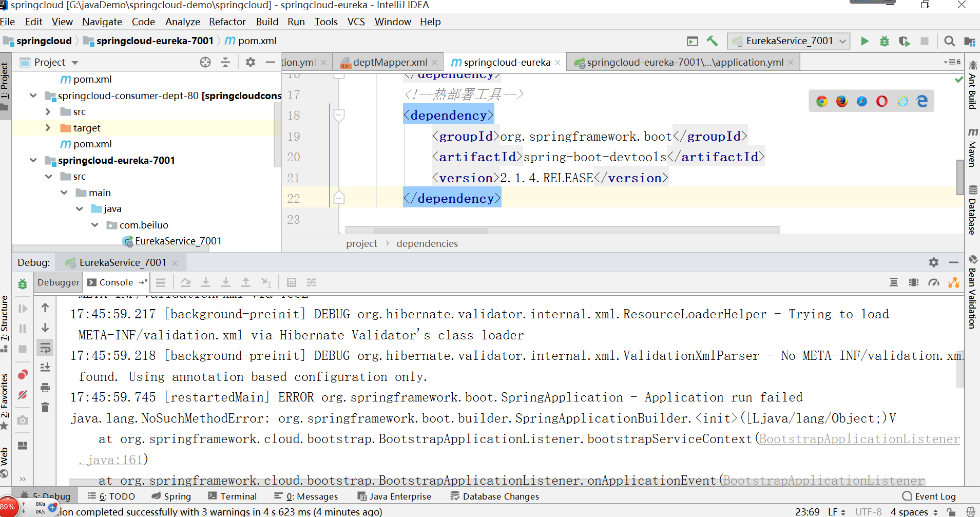Click the Build project hammer icon
The width and height of the screenshot is (980, 517).
(712, 41)
